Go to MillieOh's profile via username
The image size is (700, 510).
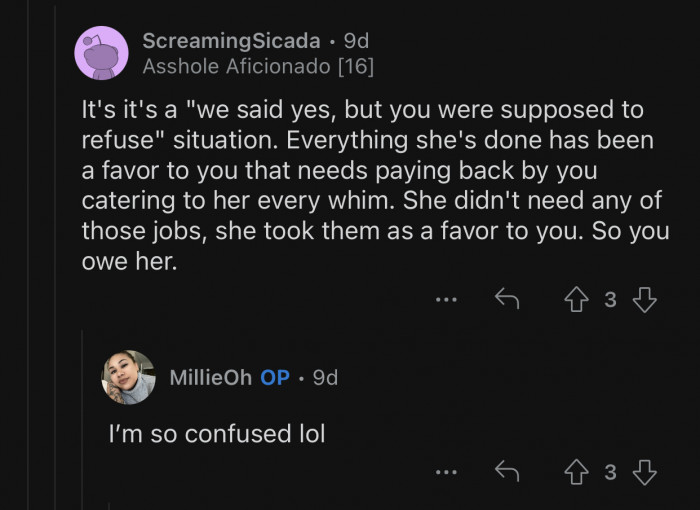210,377
